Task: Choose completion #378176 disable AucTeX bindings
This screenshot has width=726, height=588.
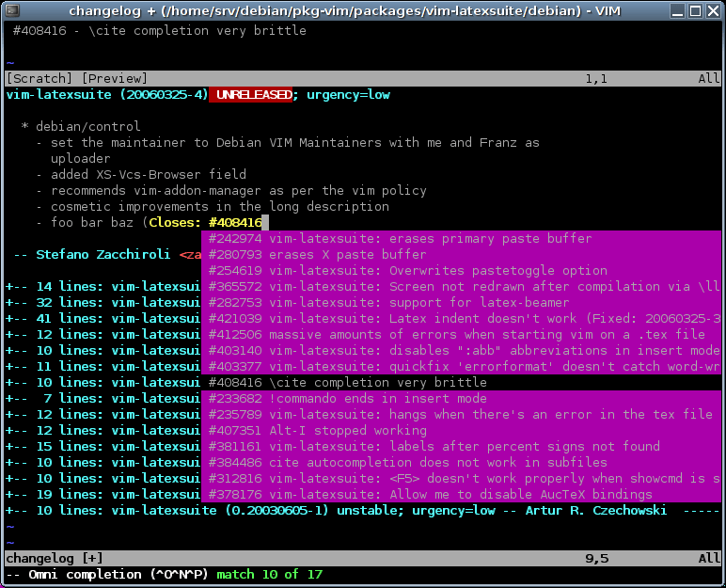Action: click(x=461, y=495)
